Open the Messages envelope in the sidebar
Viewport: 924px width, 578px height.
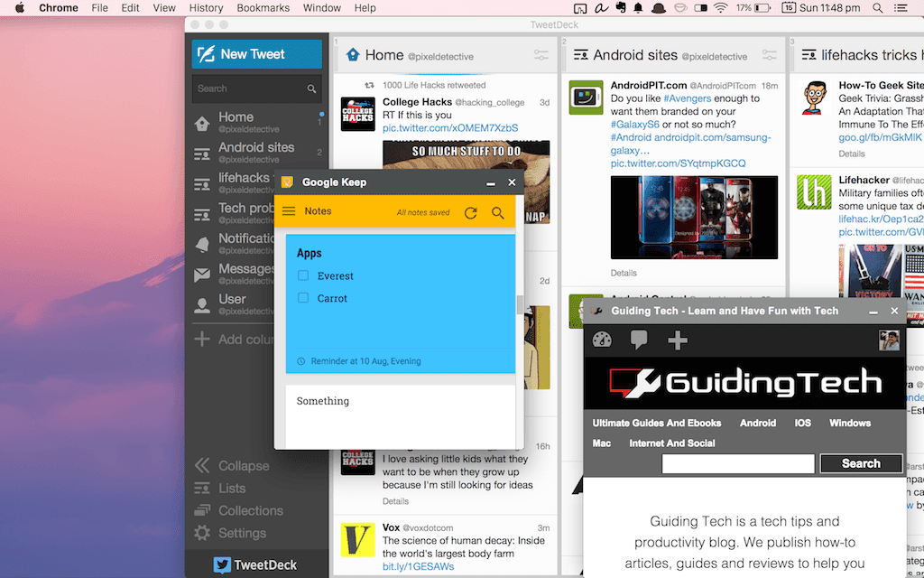point(202,275)
